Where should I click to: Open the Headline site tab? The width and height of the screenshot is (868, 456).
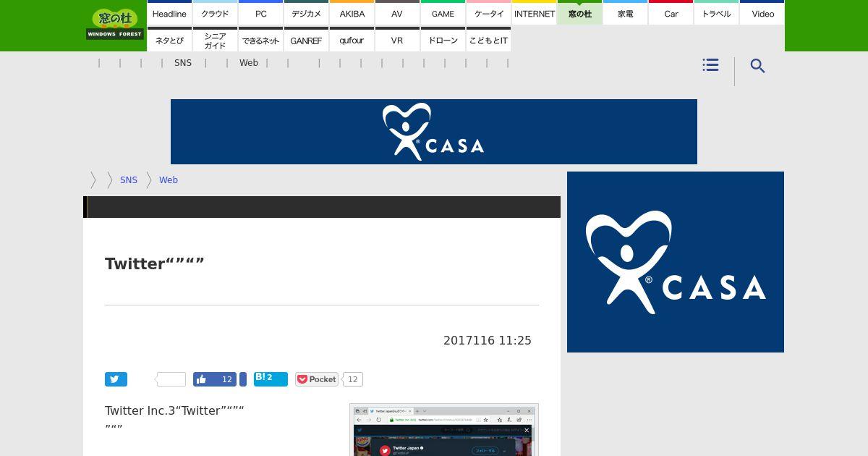169,13
